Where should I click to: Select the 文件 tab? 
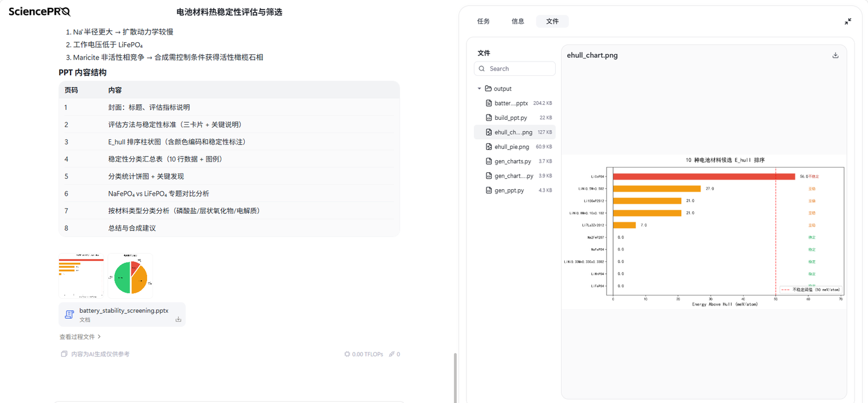pyautogui.click(x=552, y=21)
